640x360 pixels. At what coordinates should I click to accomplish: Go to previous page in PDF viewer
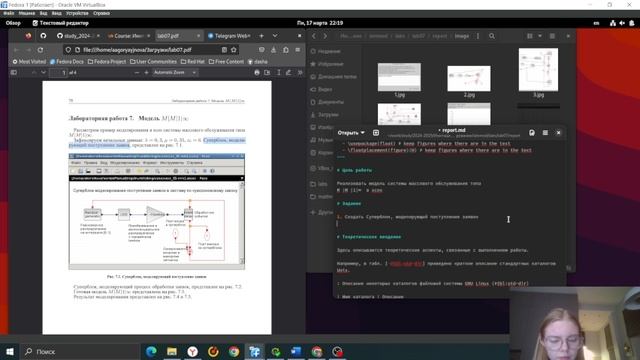tap(34, 72)
